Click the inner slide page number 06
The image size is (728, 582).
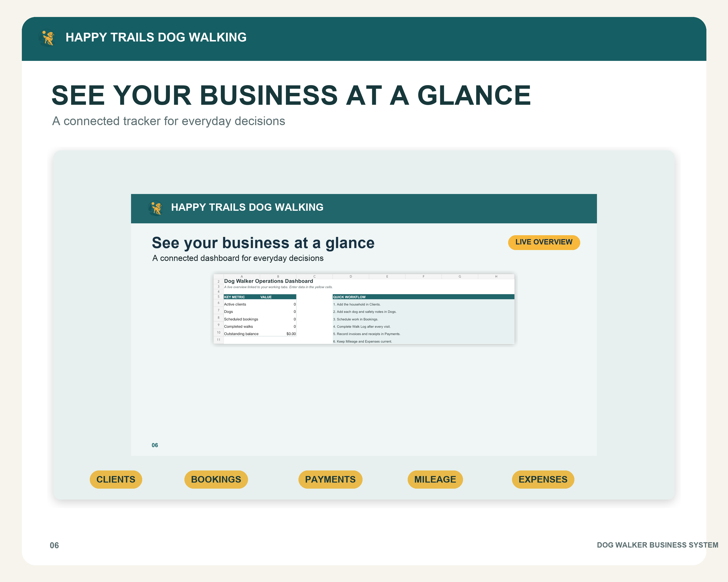pos(155,445)
